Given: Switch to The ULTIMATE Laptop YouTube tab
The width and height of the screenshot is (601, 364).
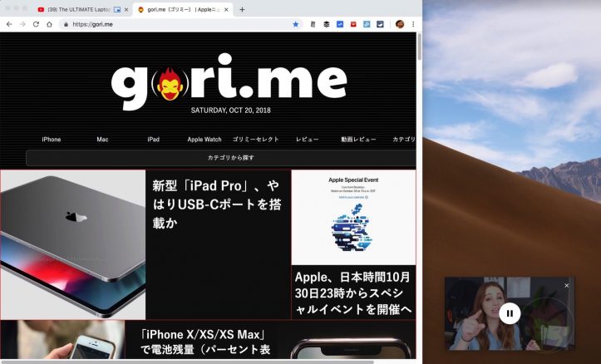Looking at the screenshot, I should [x=79, y=10].
